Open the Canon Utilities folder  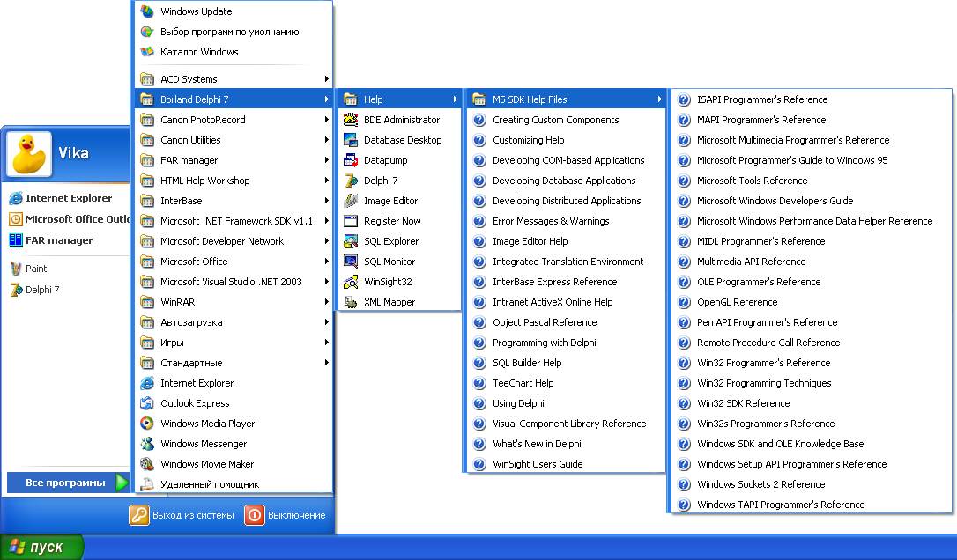[x=234, y=140]
